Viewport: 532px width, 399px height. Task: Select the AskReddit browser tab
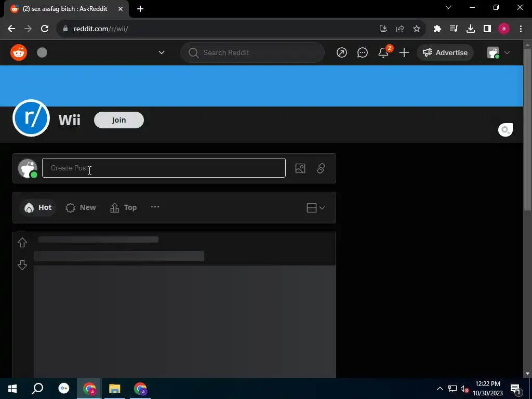(66, 9)
